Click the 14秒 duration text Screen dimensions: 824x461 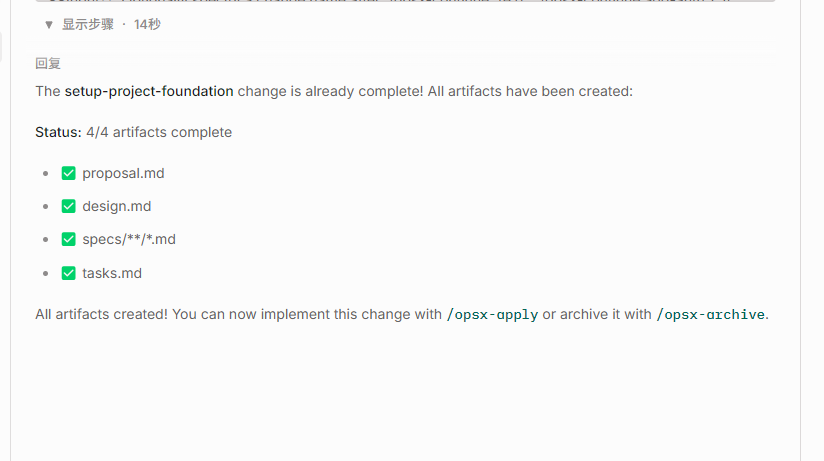click(x=147, y=25)
